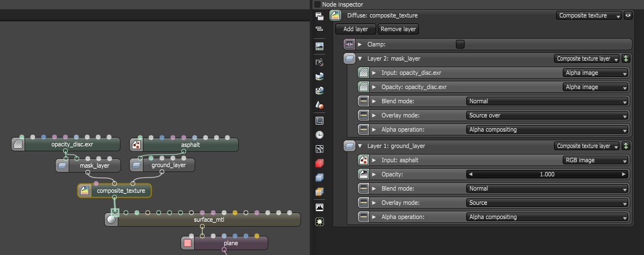Click the alpha image icon on Opacity: opacity_disc.exr row

[x=364, y=87]
